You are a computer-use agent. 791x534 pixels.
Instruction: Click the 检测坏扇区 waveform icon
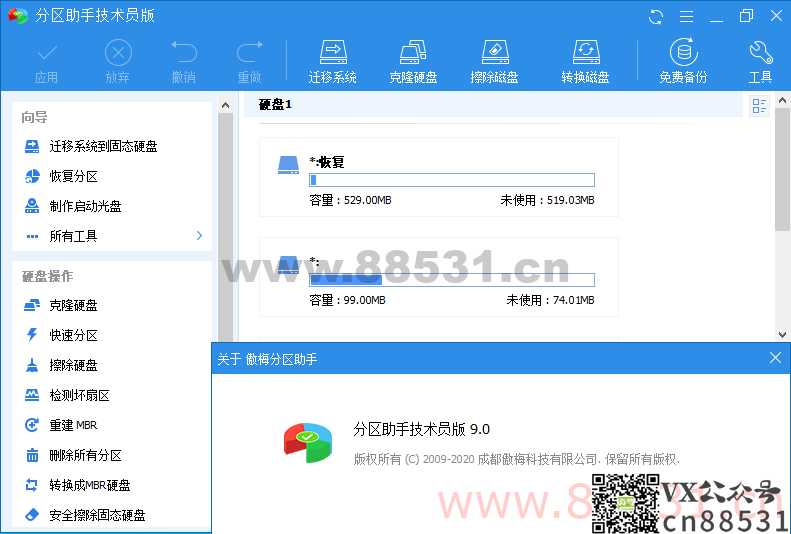point(32,395)
